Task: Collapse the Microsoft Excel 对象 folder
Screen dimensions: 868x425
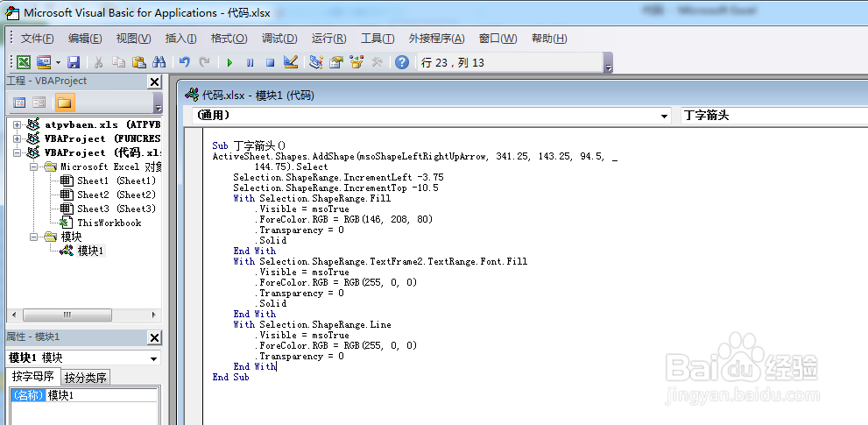Action: (x=33, y=166)
